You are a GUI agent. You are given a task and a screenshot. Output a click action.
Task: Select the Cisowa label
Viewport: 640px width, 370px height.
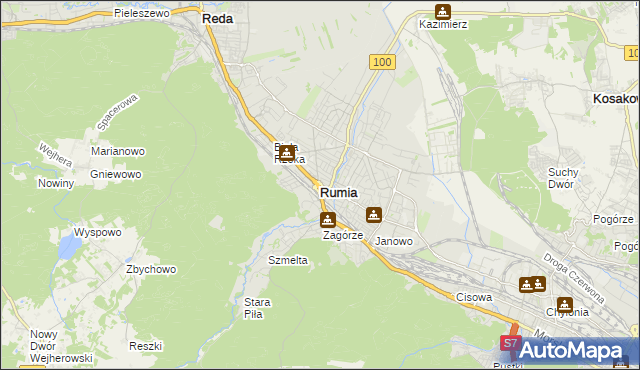tap(474, 297)
